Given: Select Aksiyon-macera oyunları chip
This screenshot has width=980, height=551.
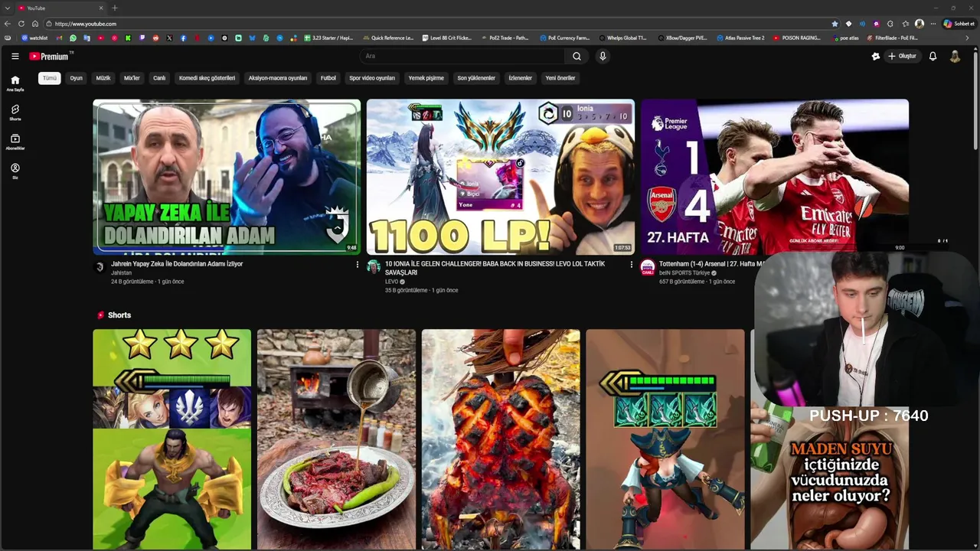Looking at the screenshot, I should click(278, 78).
